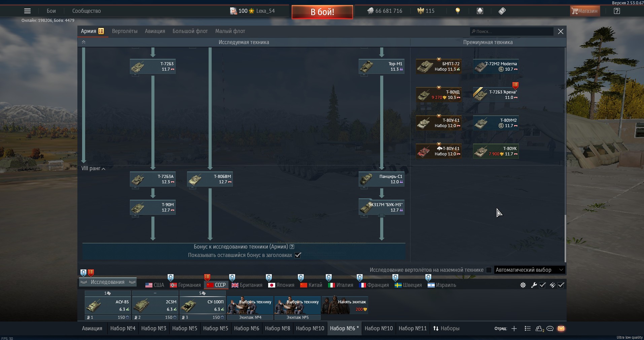The image size is (644, 340).
Task: Open the gear settings icon near nations
Action: point(523,285)
